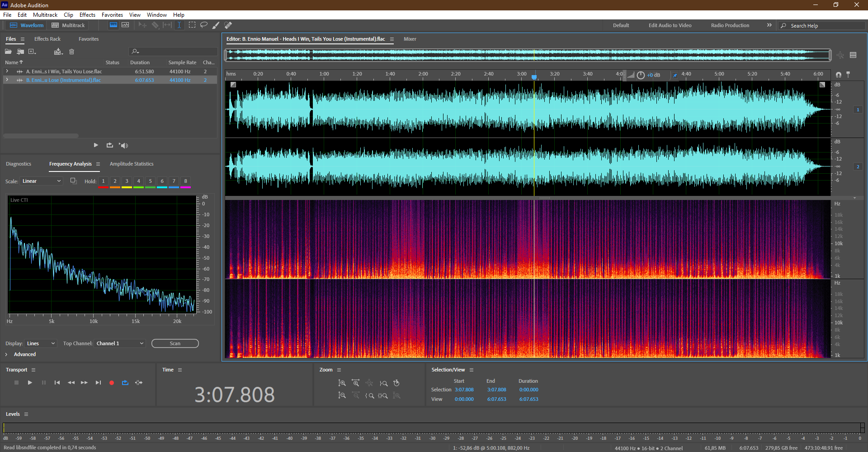Screen dimensions: 868x452
Task: Select the Paintbrush Selection tool
Action: [x=216, y=25]
